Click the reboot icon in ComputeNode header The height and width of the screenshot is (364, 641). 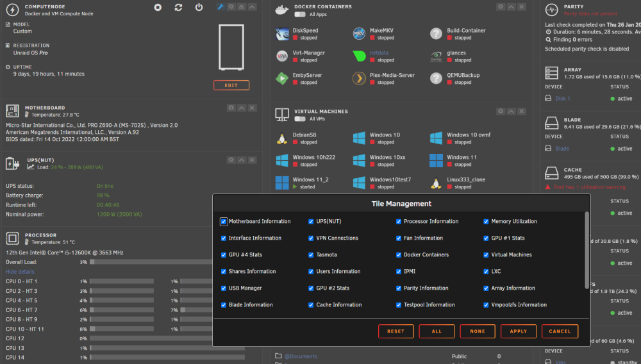click(178, 7)
